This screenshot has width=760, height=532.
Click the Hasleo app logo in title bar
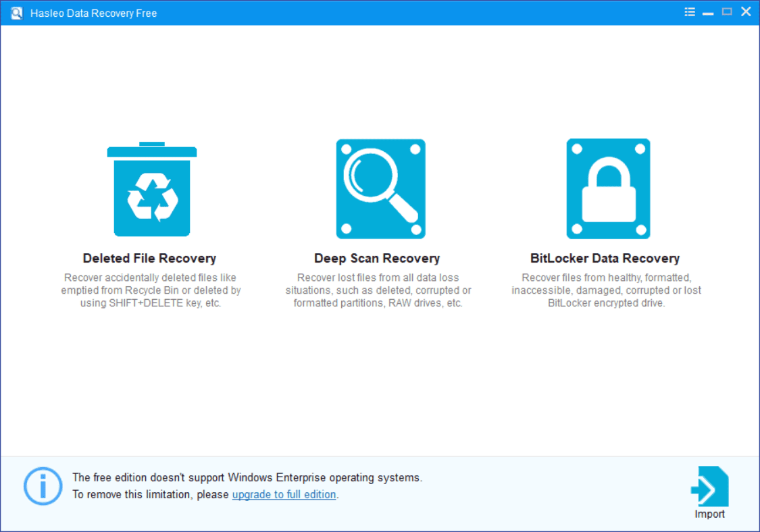[16, 13]
